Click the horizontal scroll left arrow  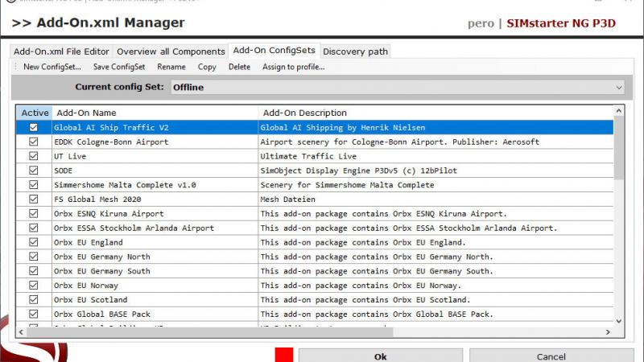(22, 331)
